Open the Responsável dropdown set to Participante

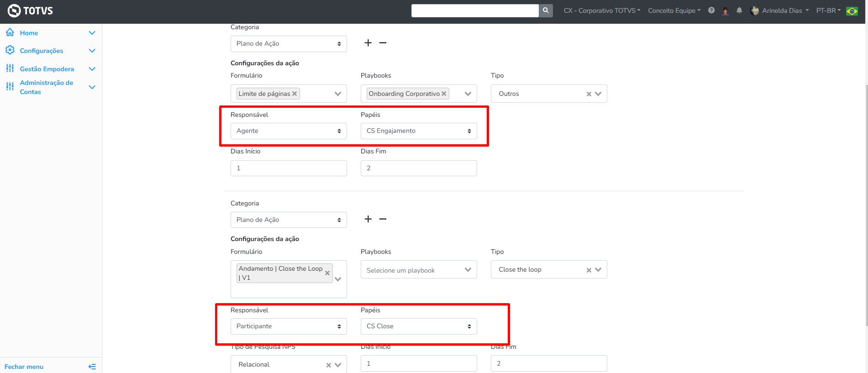[289, 326]
